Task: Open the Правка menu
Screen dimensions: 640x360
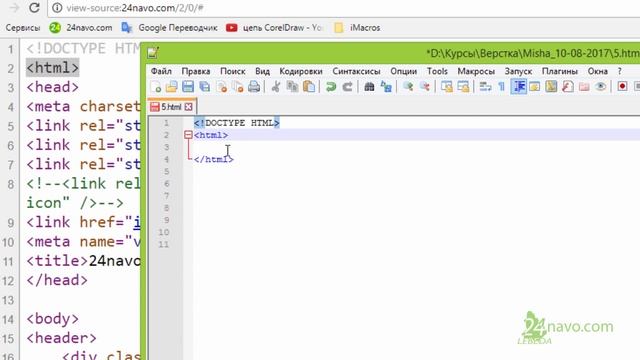Action: tap(196, 71)
